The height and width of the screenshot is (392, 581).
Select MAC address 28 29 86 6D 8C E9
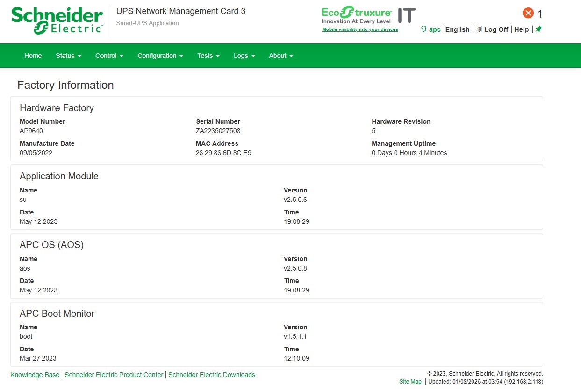click(223, 153)
